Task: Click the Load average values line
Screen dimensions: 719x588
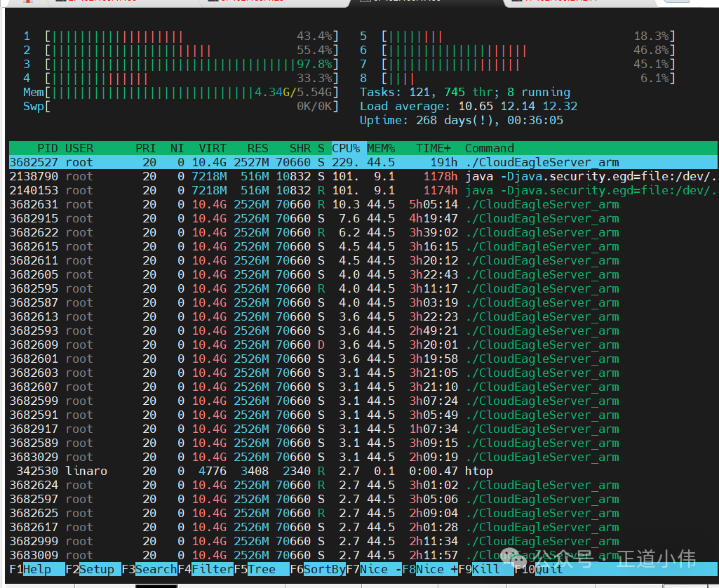Action: pyautogui.click(x=469, y=107)
